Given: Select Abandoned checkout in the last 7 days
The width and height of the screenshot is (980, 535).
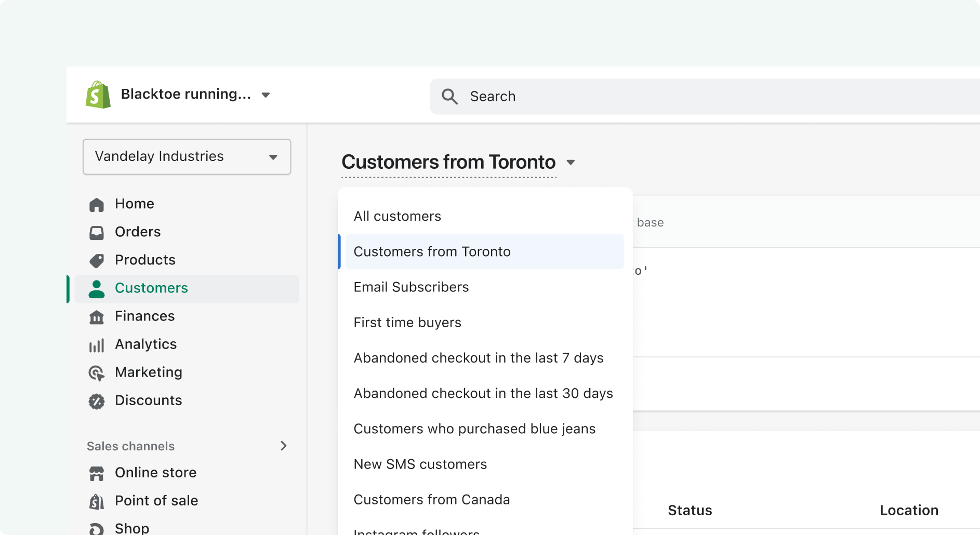Looking at the screenshot, I should tap(485, 358).
